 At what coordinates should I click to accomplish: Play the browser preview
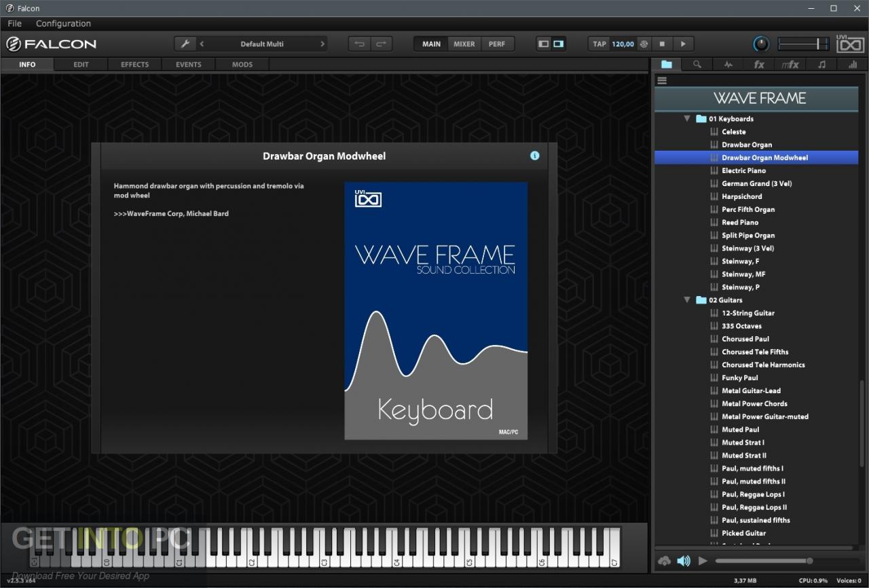click(x=703, y=561)
